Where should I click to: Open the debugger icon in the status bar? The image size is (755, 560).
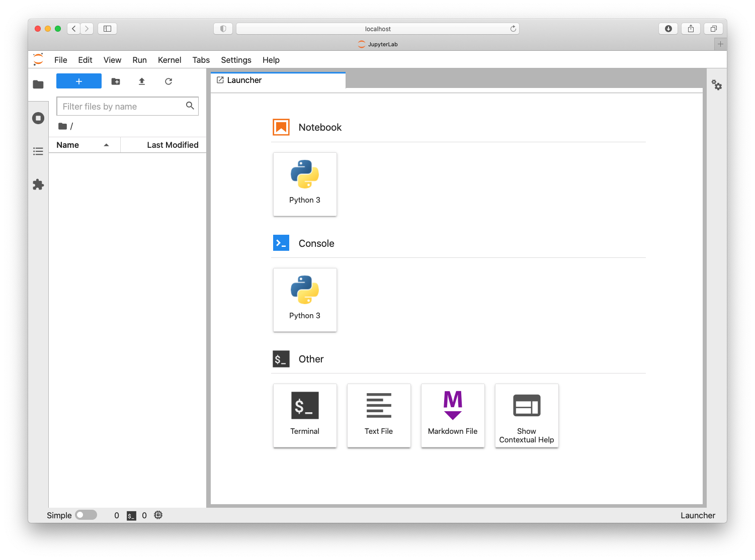coord(158,515)
